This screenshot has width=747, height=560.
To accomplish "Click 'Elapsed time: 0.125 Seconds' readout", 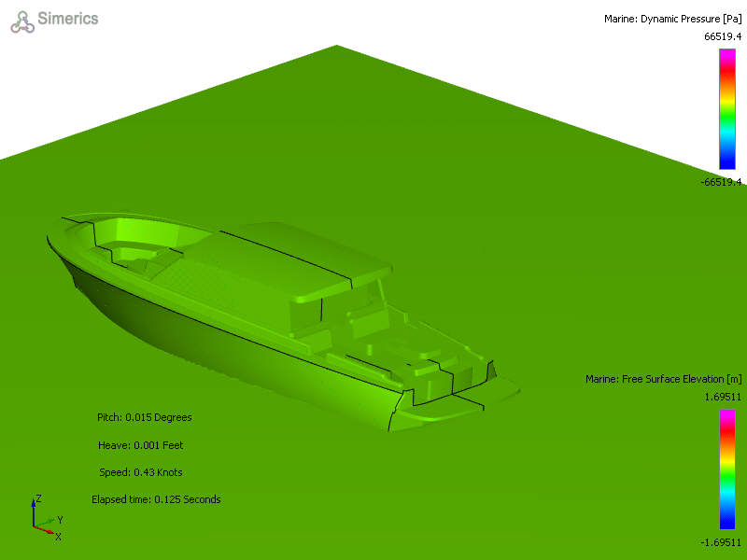I will 156,499.
